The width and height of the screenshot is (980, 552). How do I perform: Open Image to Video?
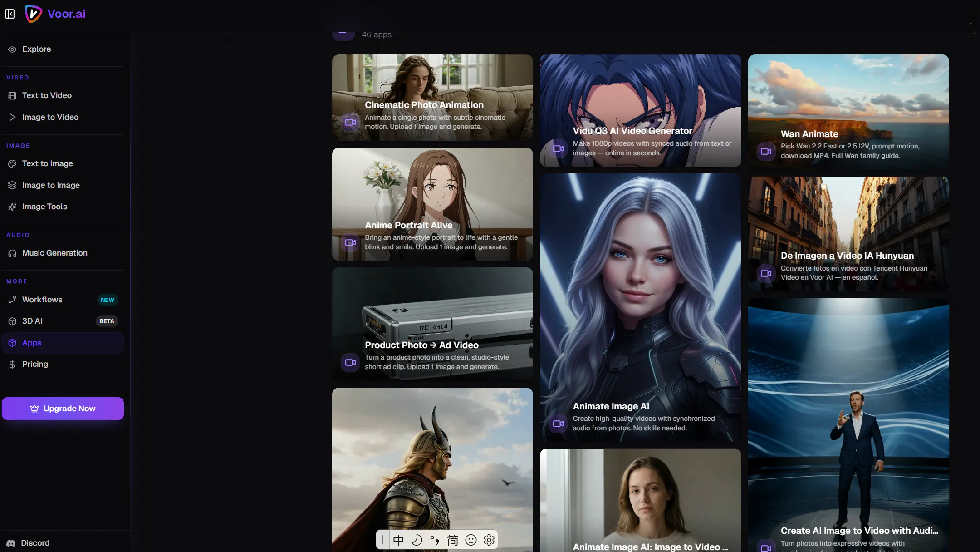(x=63, y=117)
